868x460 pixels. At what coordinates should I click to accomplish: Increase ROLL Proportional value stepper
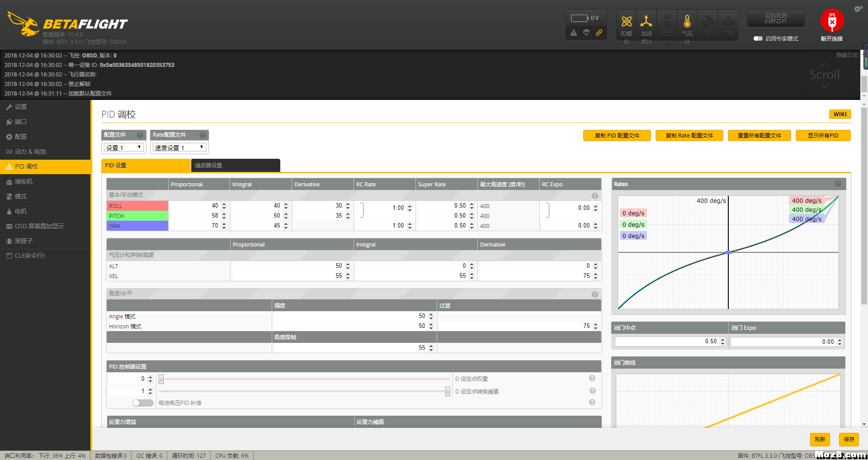coord(224,204)
